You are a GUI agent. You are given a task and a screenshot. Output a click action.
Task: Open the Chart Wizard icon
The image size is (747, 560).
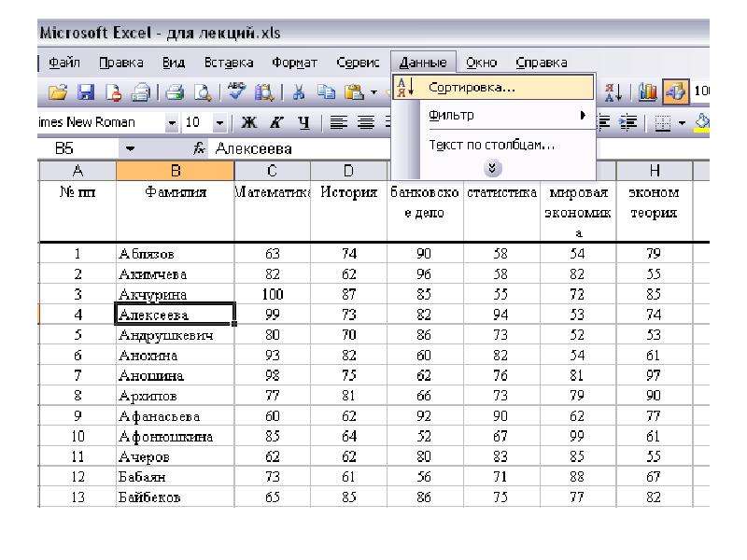tap(647, 91)
